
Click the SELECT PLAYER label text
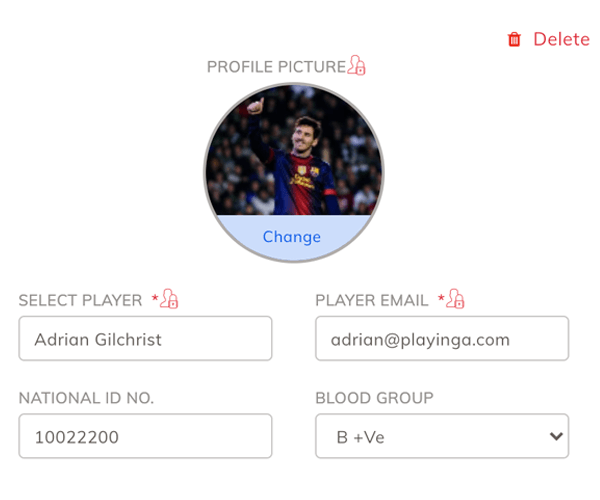[x=80, y=300]
